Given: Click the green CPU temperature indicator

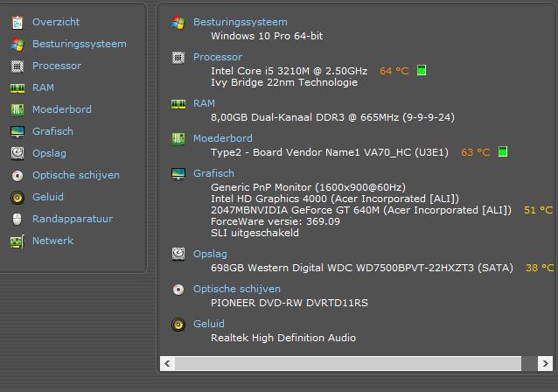Looking at the screenshot, I should 422,71.
